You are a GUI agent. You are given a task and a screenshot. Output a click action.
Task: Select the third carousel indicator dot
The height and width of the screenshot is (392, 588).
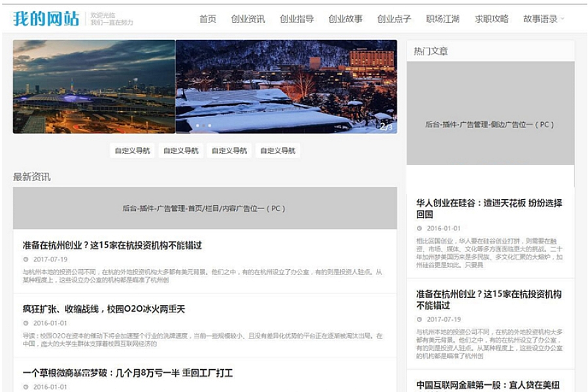209,125
